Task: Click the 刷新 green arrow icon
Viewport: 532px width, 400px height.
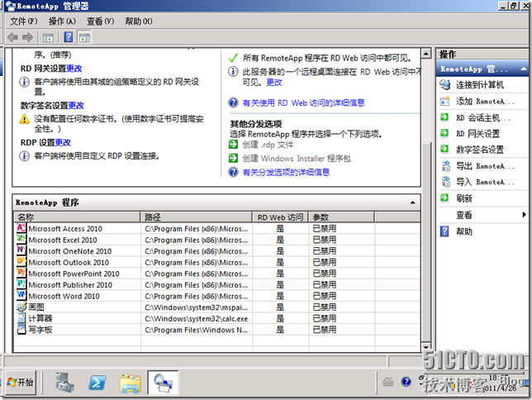Action: pyautogui.click(x=444, y=198)
